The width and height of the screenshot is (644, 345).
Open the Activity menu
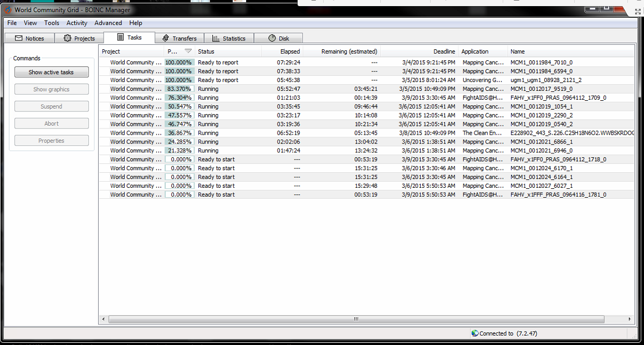[77, 23]
